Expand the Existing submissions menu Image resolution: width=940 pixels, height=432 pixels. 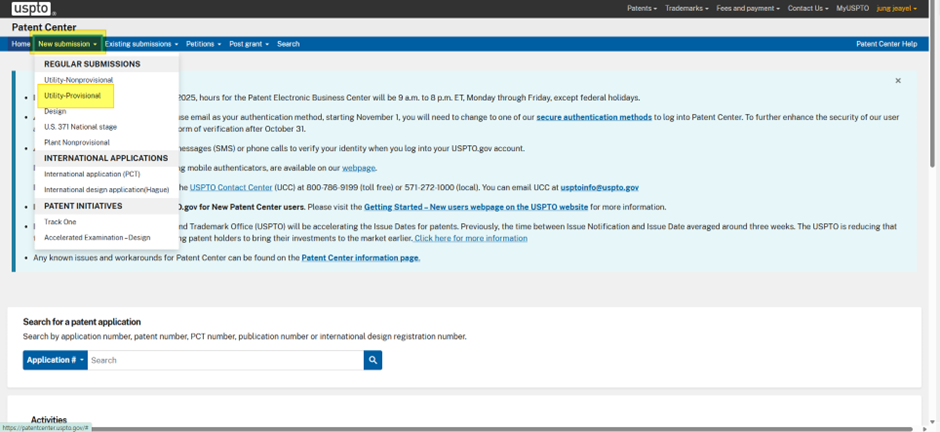pyautogui.click(x=141, y=44)
